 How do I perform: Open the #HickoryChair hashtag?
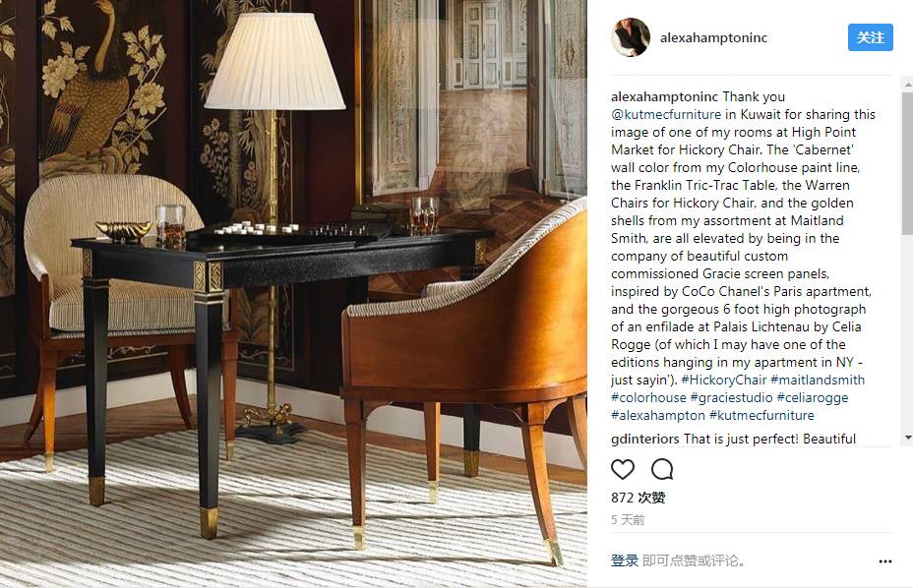[724, 381]
